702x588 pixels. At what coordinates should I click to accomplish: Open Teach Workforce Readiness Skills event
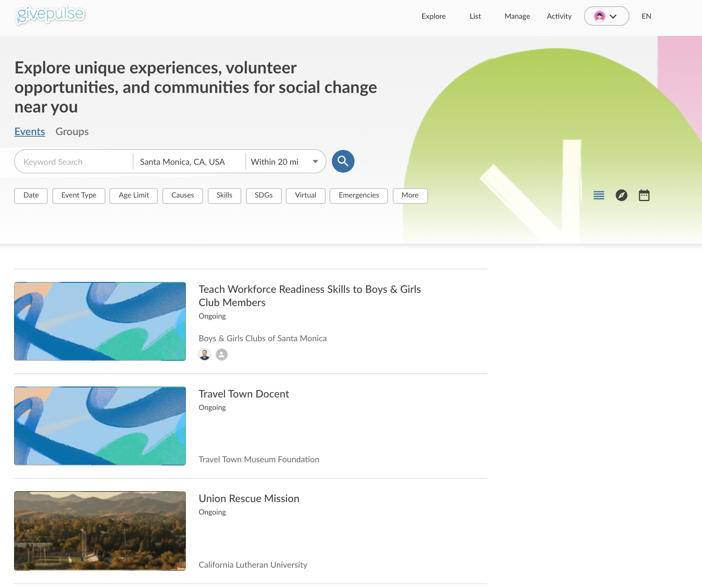pyautogui.click(x=310, y=296)
